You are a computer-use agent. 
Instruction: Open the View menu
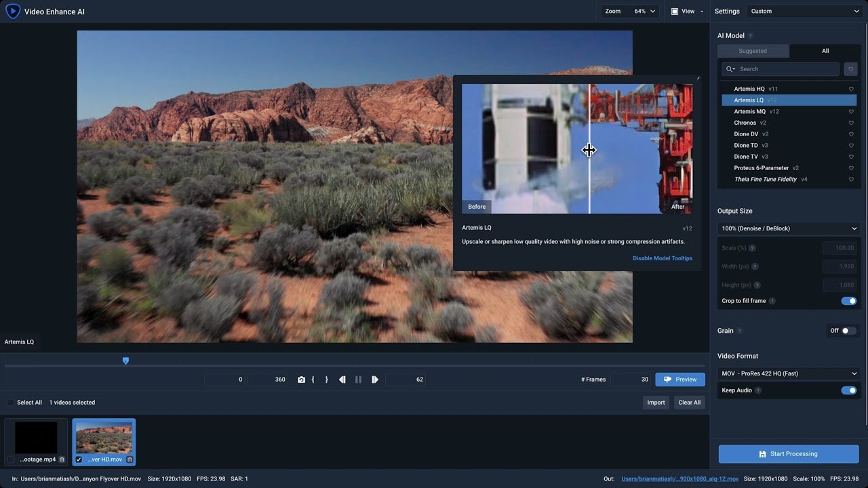click(686, 11)
